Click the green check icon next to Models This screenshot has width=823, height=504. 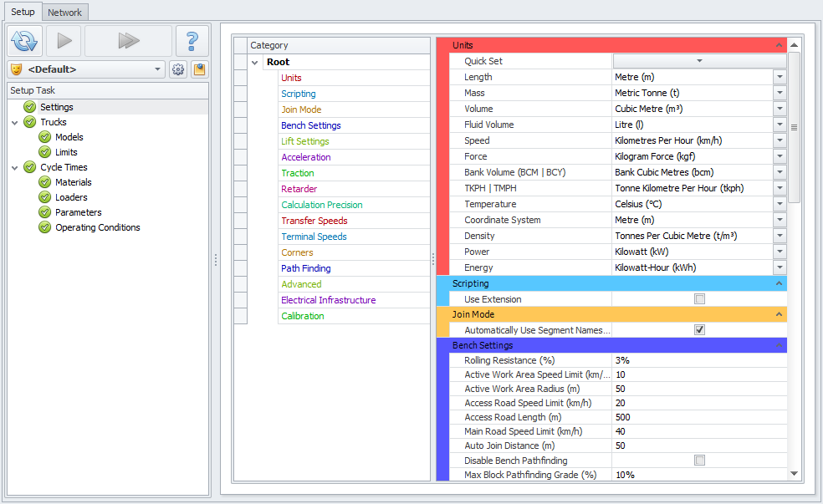tap(45, 137)
